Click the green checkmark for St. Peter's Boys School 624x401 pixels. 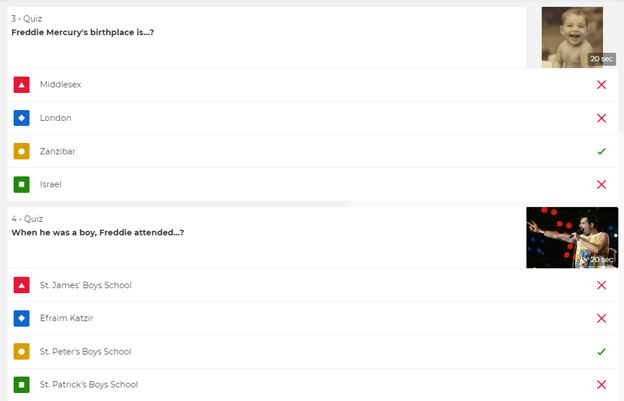601,352
